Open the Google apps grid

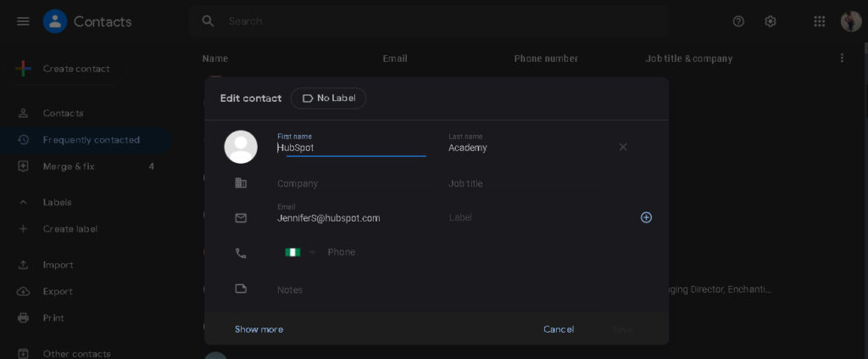pos(820,21)
